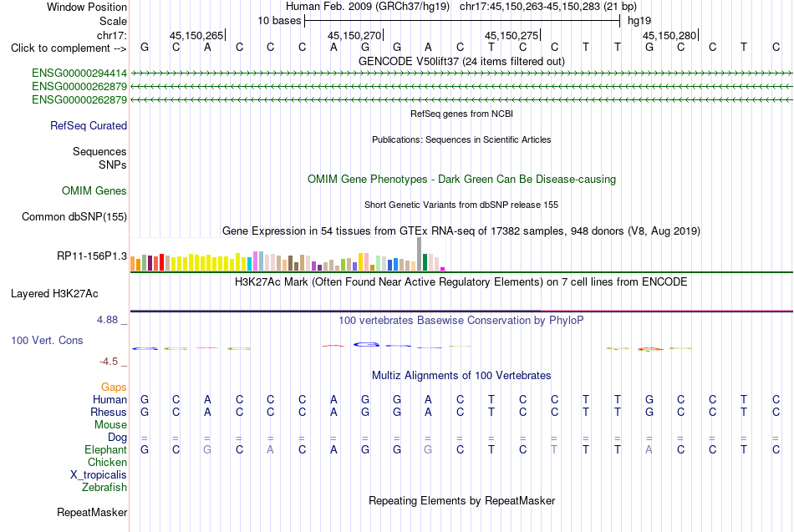Click the RP11-156P1.3 GTEx gene label
This screenshot has height=532, width=794.
point(92,256)
